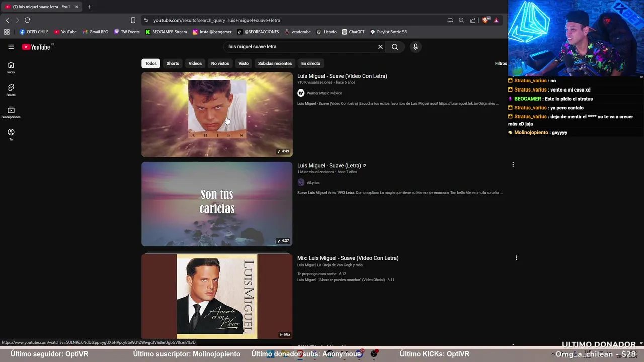This screenshot has height=362, width=644.
Task: Select the No vistos filter chip
Action: click(220, 63)
